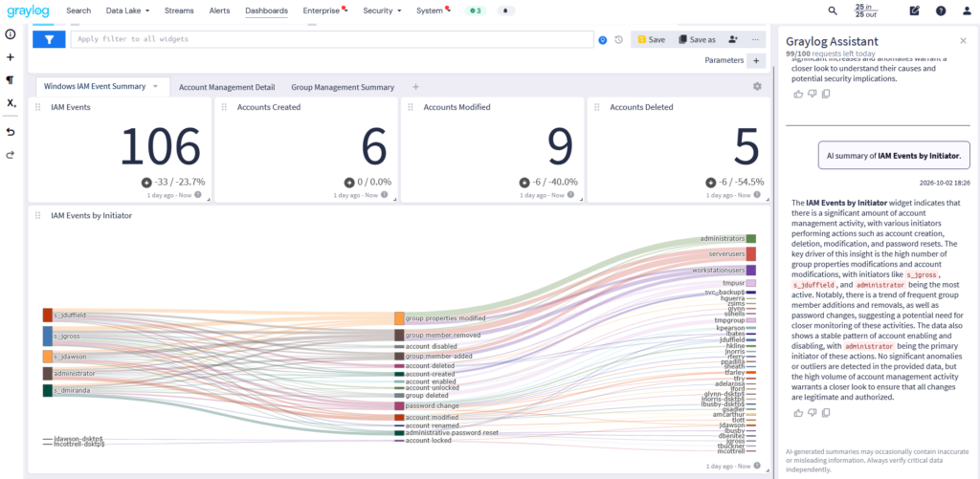Click the time range info icon in Accounts Deleted
The height and width of the screenshot is (479, 980).
point(758,195)
